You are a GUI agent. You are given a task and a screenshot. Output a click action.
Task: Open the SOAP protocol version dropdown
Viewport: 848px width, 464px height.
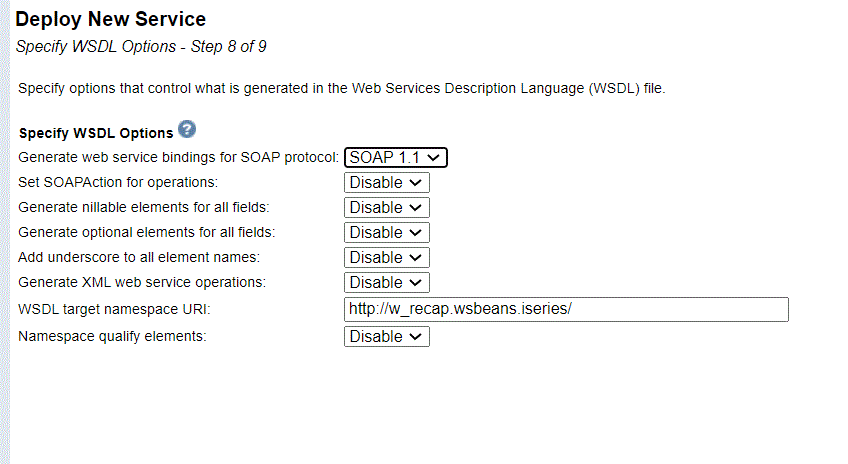pyautogui.click(x=395, y=157)
